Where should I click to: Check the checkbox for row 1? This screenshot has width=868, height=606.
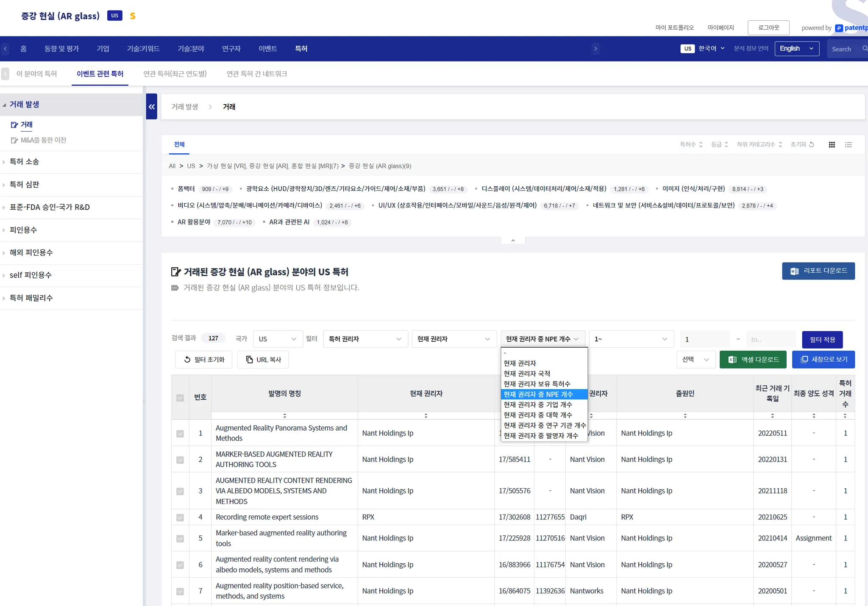(180, 434)
